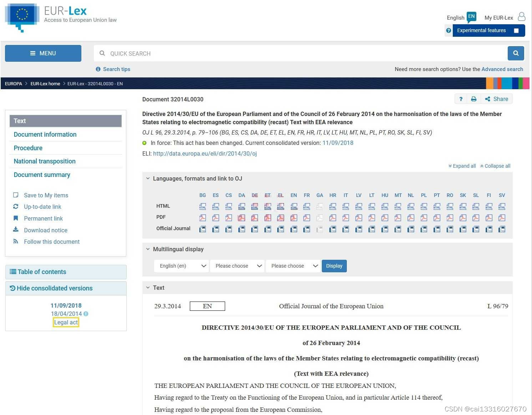Select the Text tab in sidebar
The image size is (532, 415).
[66, 121]
